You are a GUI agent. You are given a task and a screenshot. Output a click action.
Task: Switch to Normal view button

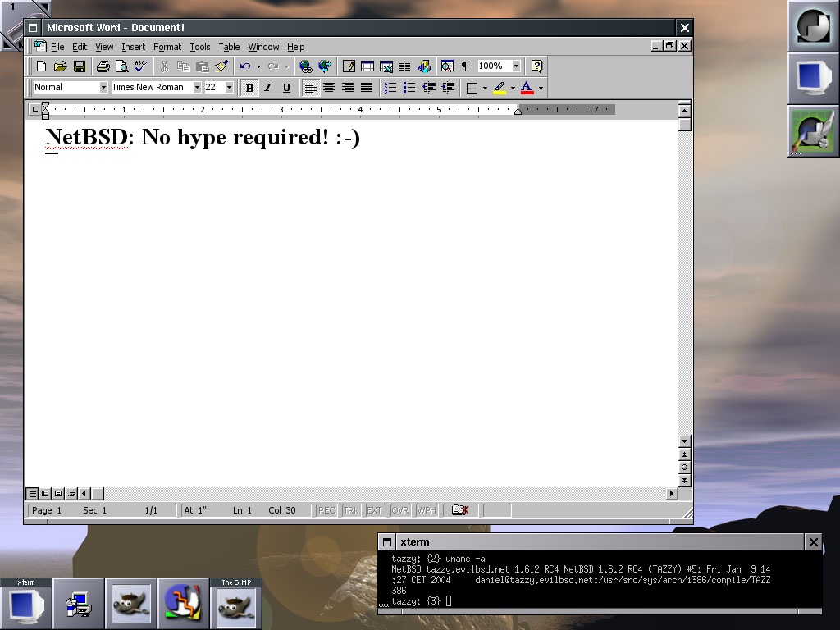(33, 493)
